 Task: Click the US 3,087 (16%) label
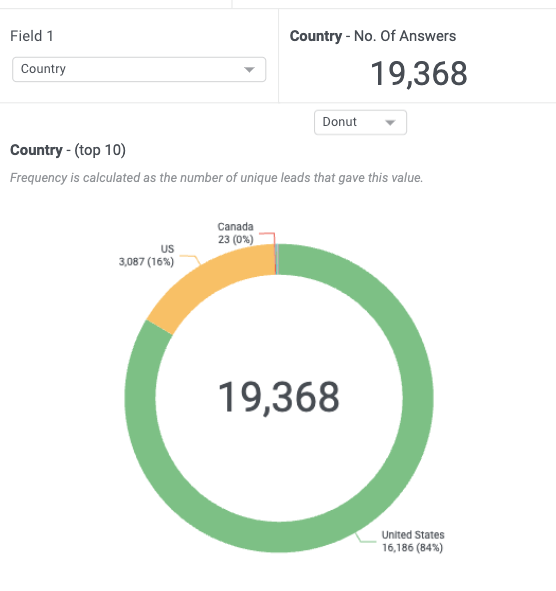pos(147,255)
